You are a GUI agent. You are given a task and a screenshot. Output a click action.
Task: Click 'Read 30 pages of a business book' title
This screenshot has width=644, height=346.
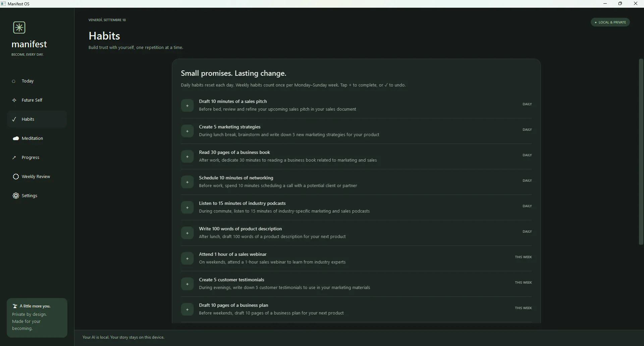pos(234,152)
